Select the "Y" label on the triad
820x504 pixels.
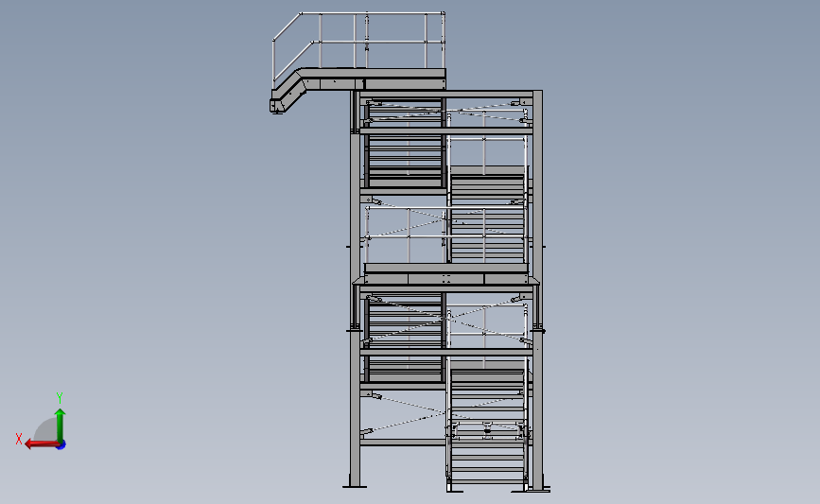click(x=60, y=398)
